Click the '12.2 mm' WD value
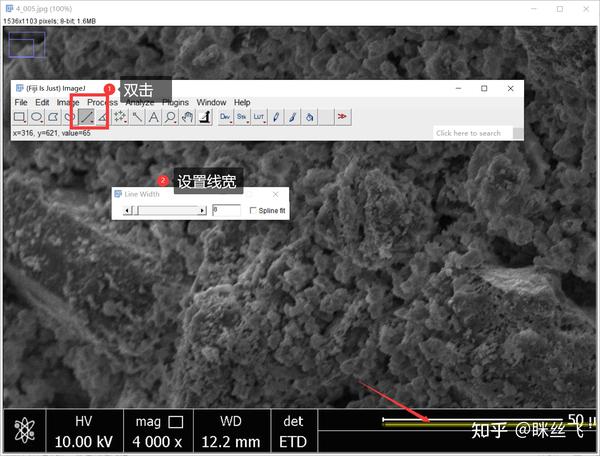600x456 pixels. point(231,442)
